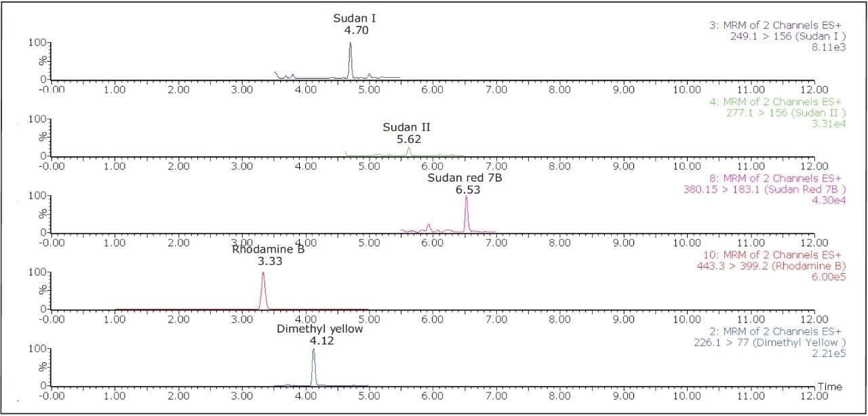Click the red Rhodamine B peak
Image resolution: width=868 pixels, height=416 pixels.
tap(263, 291)
